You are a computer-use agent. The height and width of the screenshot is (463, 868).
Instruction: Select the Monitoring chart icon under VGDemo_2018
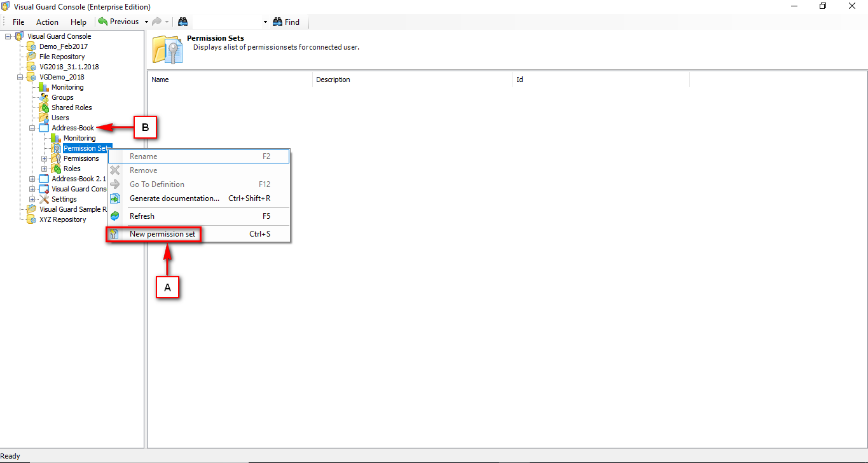[44, 87]
